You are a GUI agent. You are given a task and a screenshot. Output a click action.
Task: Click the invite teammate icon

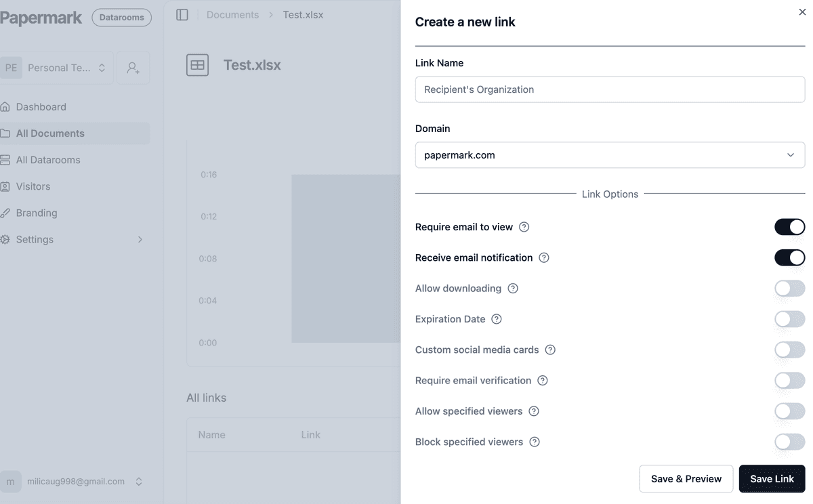pyautogui.click(x=133, y=68)
